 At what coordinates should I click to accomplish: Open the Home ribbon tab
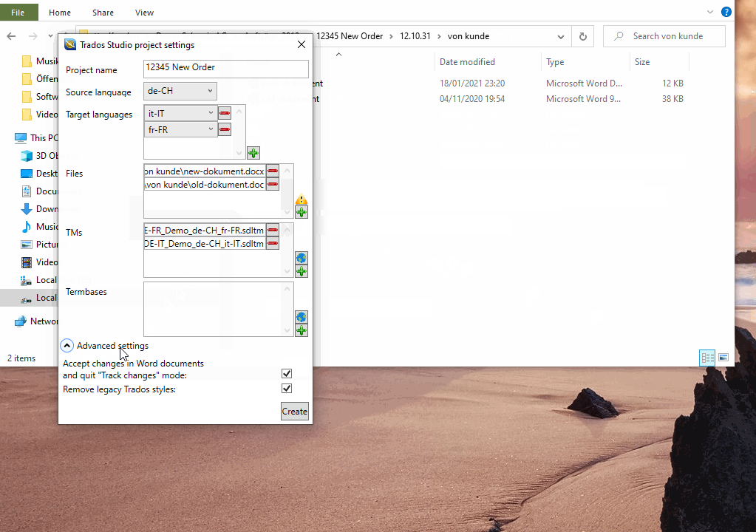point(60,13)
